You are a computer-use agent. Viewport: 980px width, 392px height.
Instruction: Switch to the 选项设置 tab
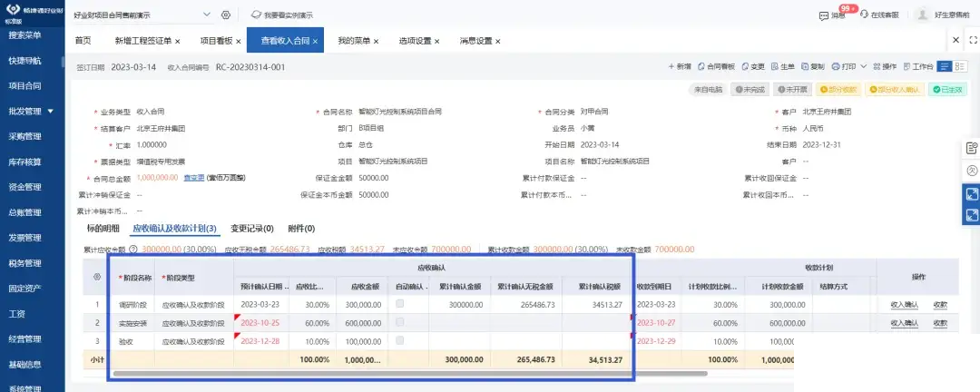pyautogui.click(x=415, y=41)
